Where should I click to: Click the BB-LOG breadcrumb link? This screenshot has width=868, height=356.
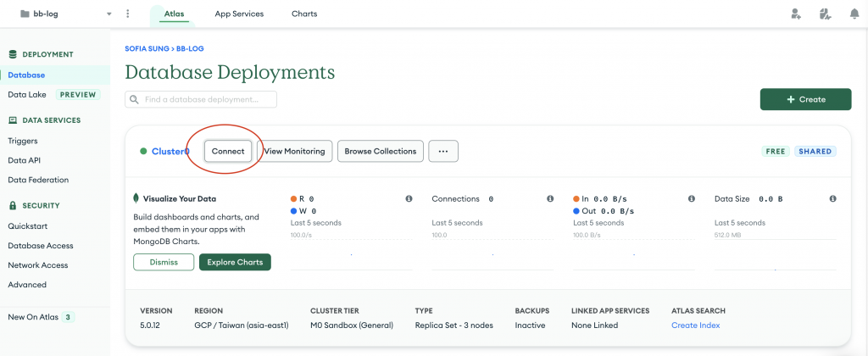pos(190,48)
